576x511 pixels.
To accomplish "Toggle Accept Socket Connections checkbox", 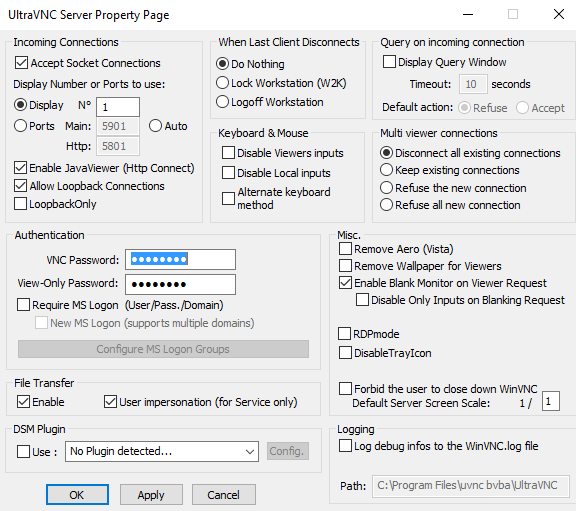I will coord(21,63).
